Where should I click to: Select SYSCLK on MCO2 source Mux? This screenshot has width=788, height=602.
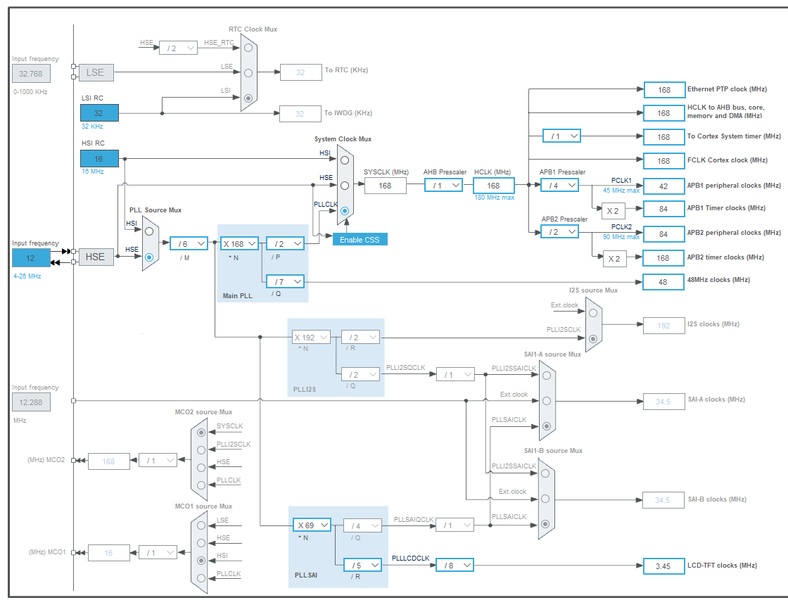point(201,432)
